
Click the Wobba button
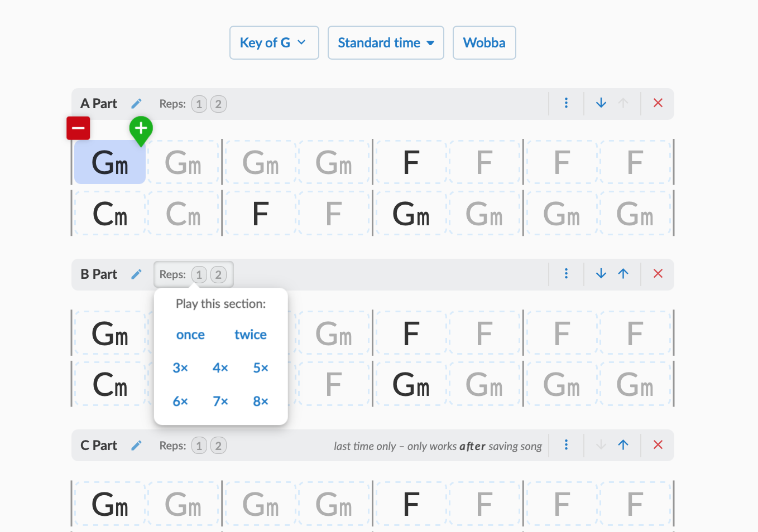[x=484, y=43]
